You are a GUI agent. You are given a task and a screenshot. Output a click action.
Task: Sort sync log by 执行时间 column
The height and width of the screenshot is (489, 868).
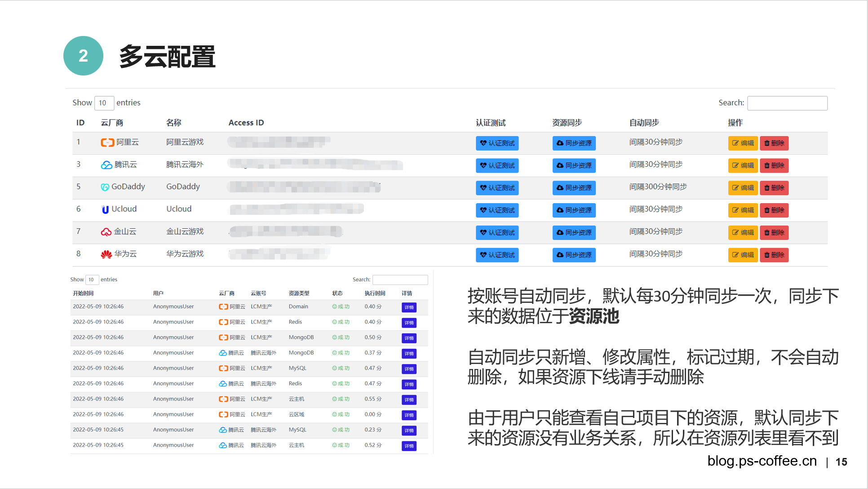point(375,293)
